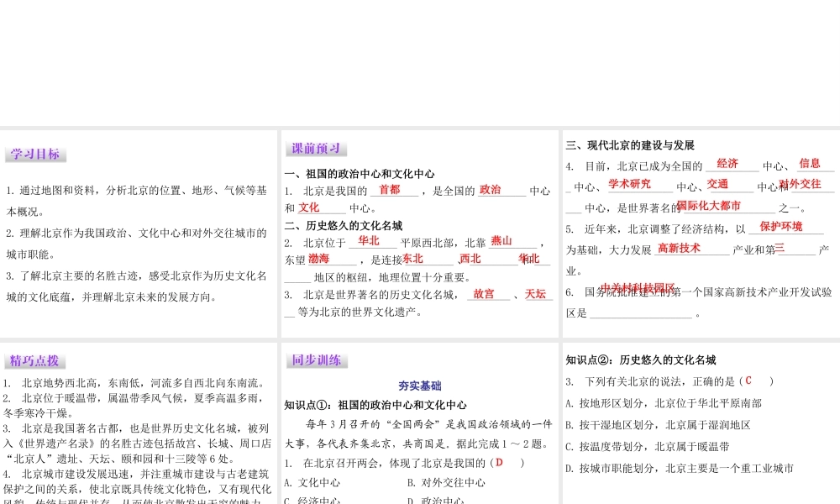
Task: Select heading 知识点②：历史悠久的文化名城
Action: [x=641, y=360]
